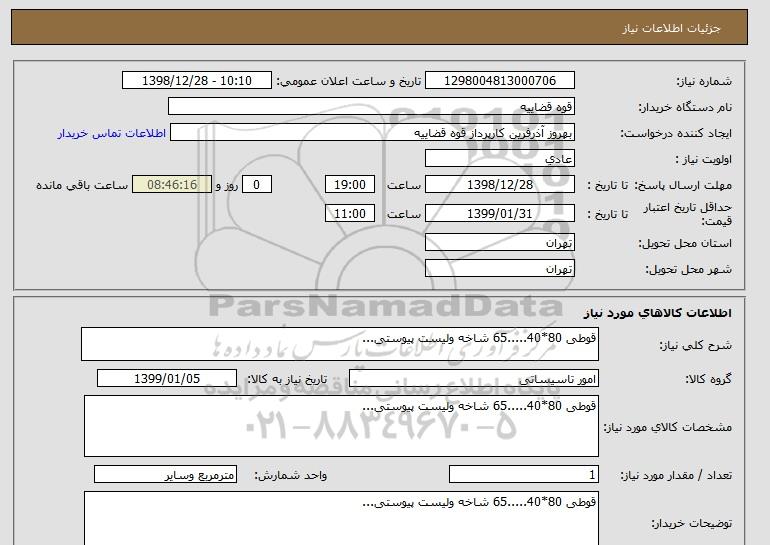Click the goods group field امور تاسیساتی
The width and height of the screenshot is (770, 545).
474,379
